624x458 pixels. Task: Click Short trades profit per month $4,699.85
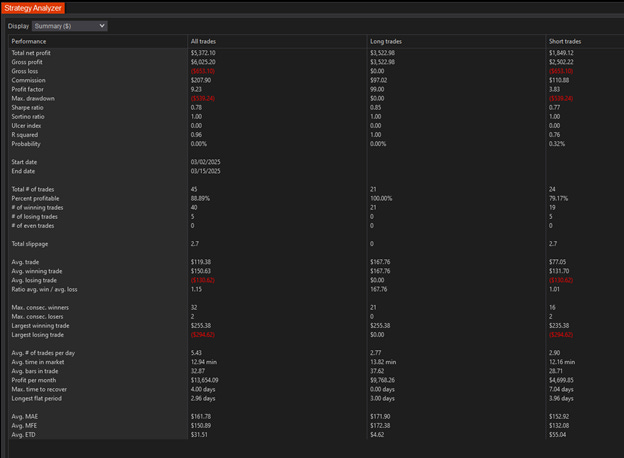pyautogui.click(x=561, y=380)
